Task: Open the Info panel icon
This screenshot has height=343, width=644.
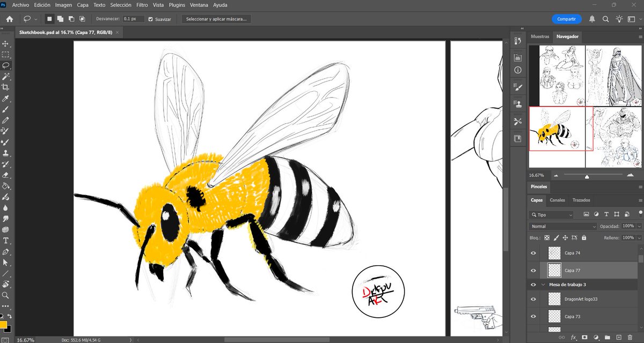Action: pyautogui.click(x=517, y=70)
